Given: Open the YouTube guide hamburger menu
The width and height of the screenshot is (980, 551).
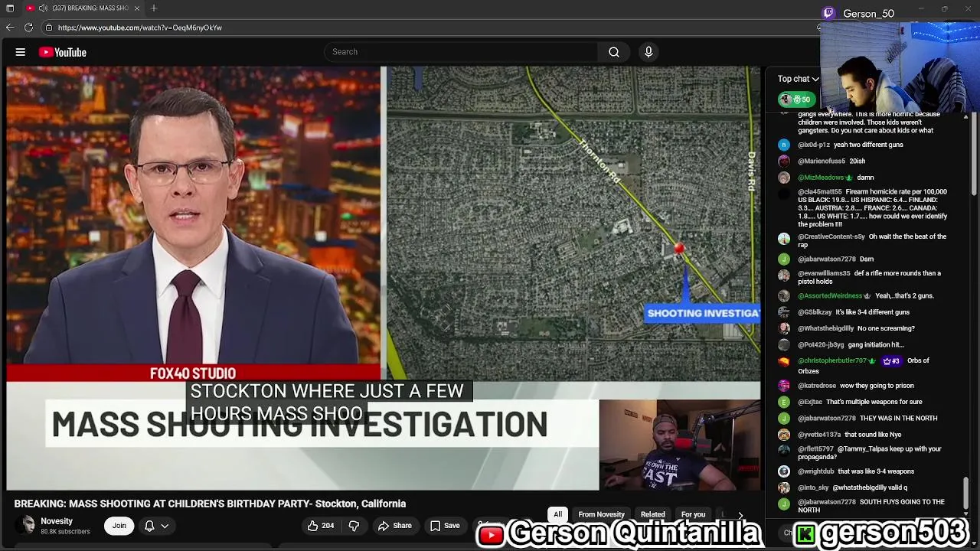Looking at the screenshot, I should (21, 52).
